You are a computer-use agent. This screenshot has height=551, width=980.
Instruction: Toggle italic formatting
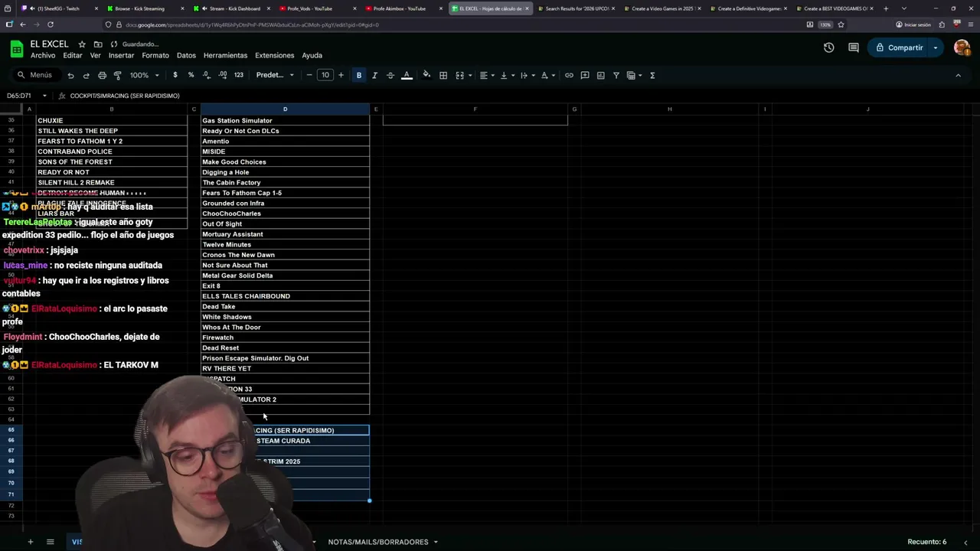[x=374, y=75]
